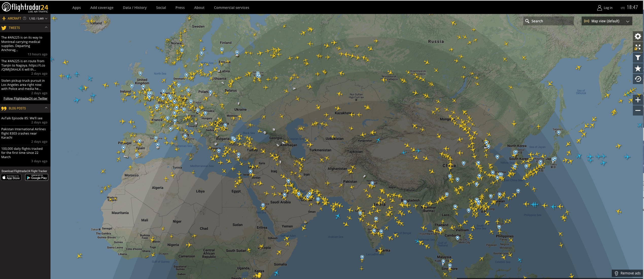The image size is (644, 279).
Task: Open the Google Play download button
Action: pyautogui.click(x=37, y=177)
